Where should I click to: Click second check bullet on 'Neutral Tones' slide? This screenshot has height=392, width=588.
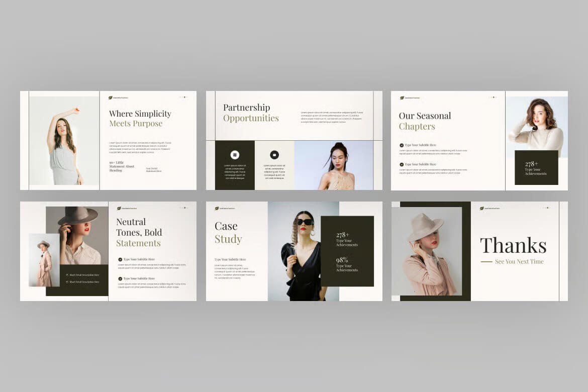click(x=120, y=278)
